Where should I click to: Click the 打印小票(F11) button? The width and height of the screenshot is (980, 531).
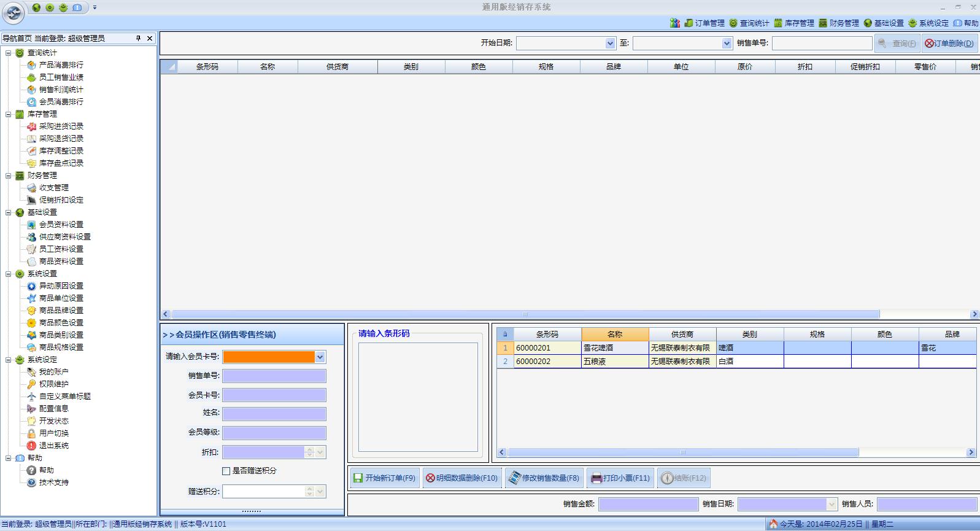click(620, 478)
